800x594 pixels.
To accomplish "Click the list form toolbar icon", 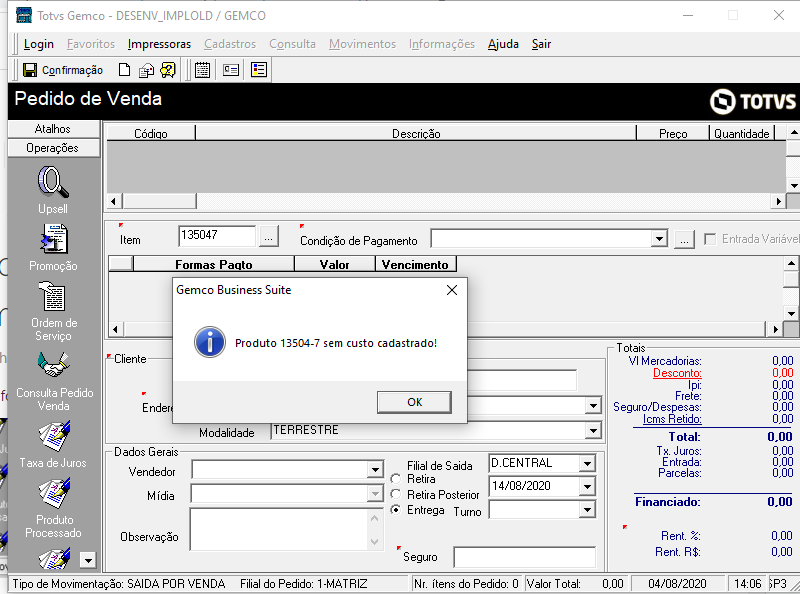I will (259, 70).
